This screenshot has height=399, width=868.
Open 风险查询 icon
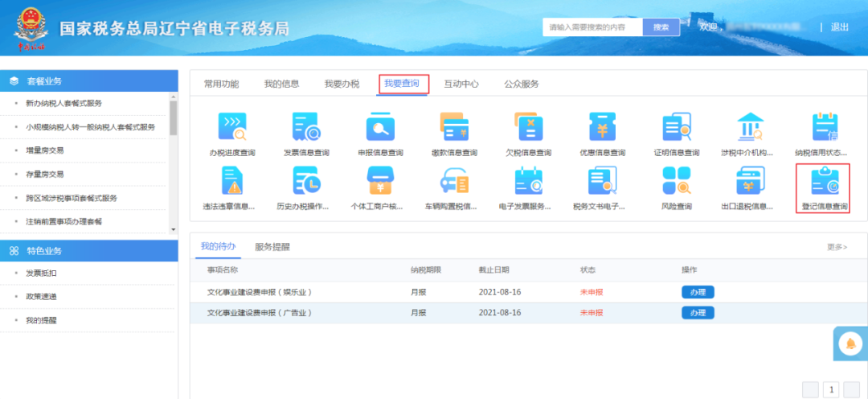pos(677,181)
